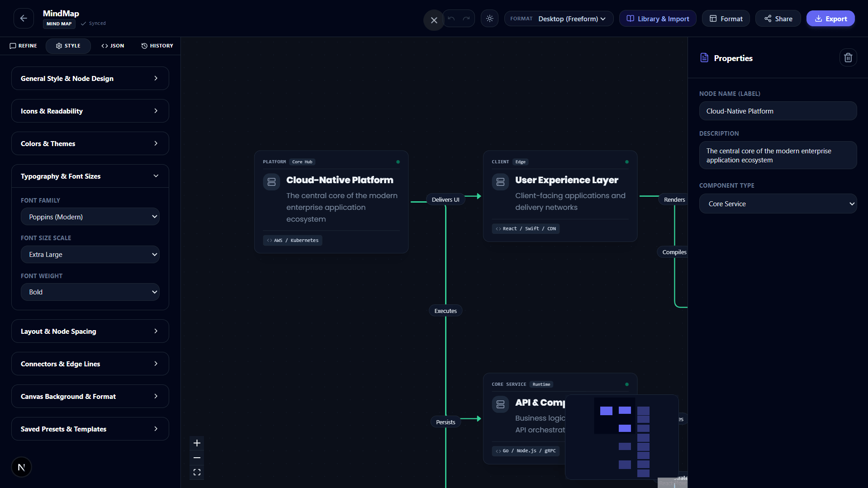
Task: Switch to the History tab
Action: (x=157, y=46)
